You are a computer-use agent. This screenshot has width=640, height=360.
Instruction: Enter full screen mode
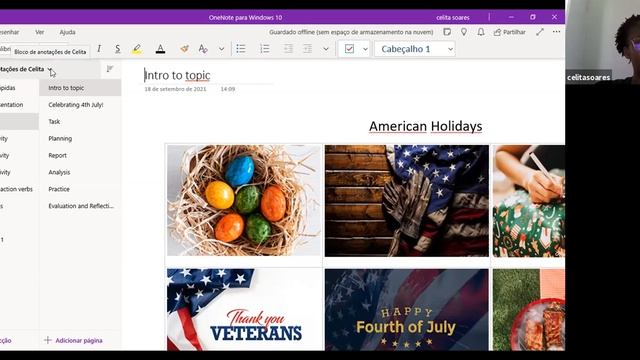540,32
